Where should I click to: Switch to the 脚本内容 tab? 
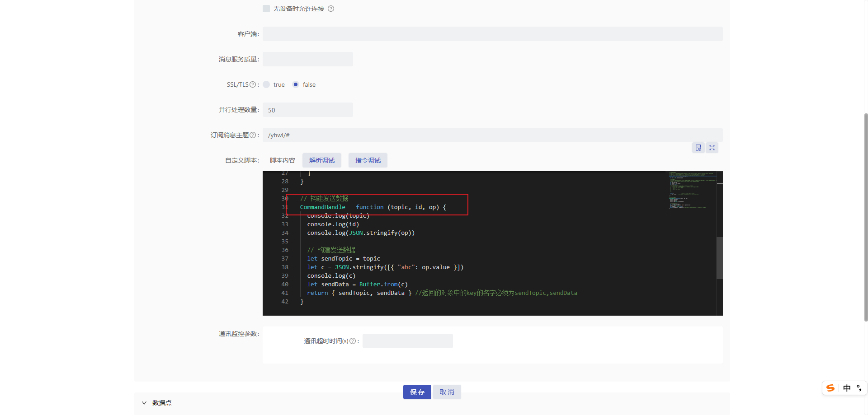coord(283,160)
